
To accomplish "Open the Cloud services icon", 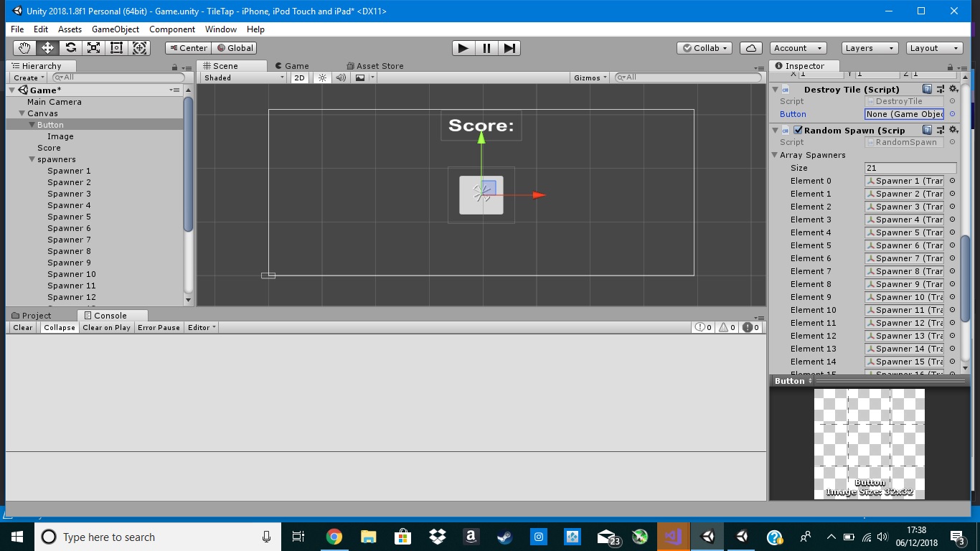I will pos(750,48).
